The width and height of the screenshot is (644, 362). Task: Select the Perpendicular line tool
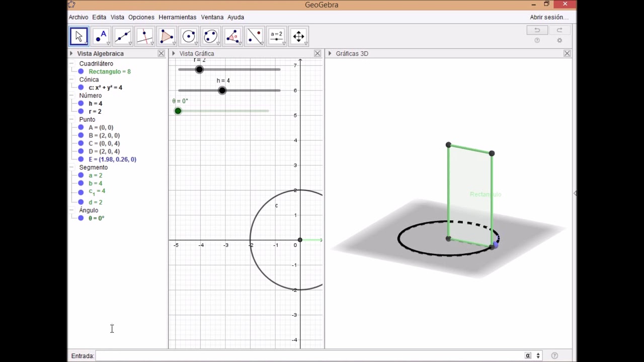coord(145,36)
